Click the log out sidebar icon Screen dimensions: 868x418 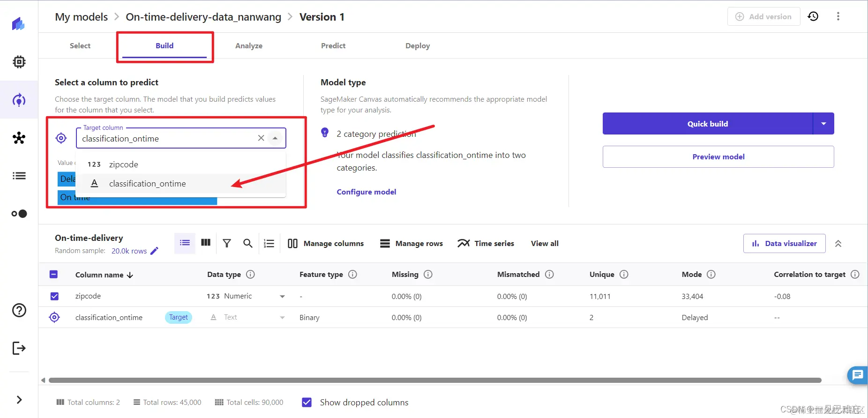coord(19,348)
